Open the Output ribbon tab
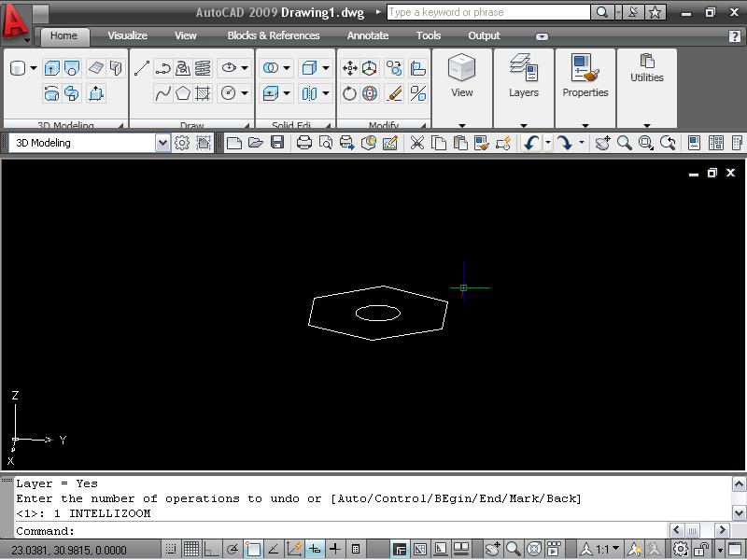 point(484,35)
